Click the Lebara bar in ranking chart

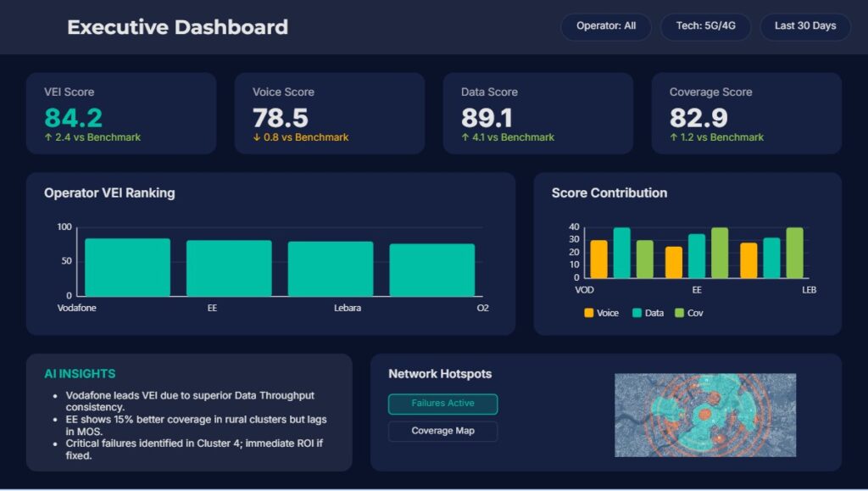[331, 269]
